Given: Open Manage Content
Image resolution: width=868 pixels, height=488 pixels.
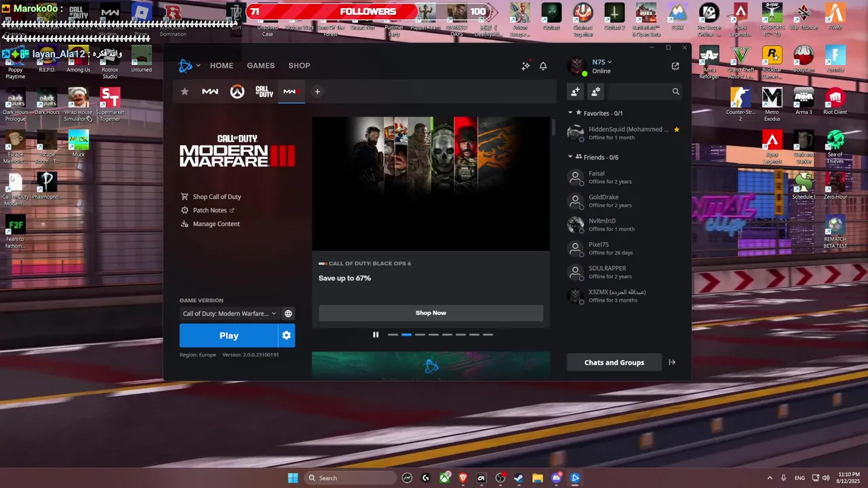Looking at the screenshot, I should 210,224.
